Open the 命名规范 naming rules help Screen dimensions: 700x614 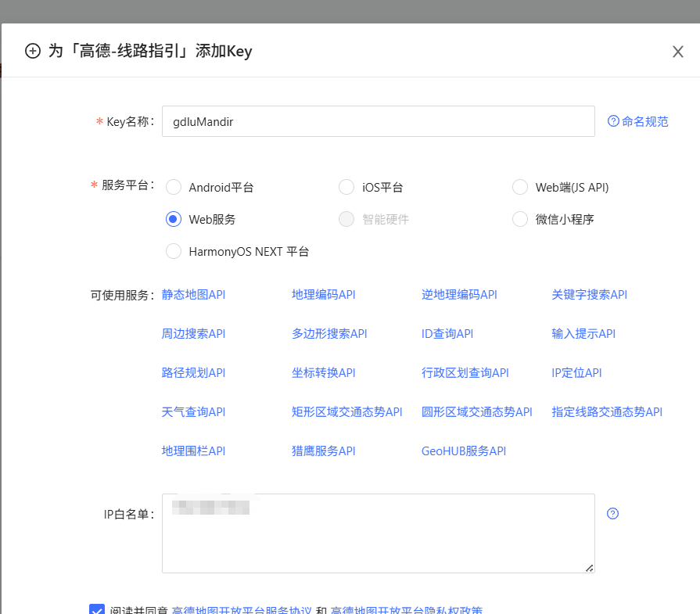pyautogui.click(x=638, y=121)
